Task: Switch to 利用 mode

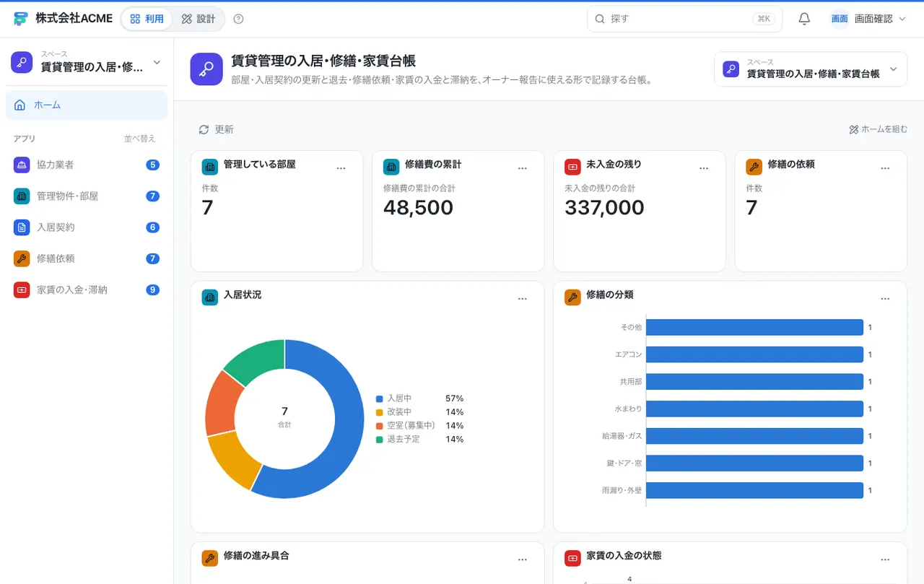Action: click(x=147, y=19)
